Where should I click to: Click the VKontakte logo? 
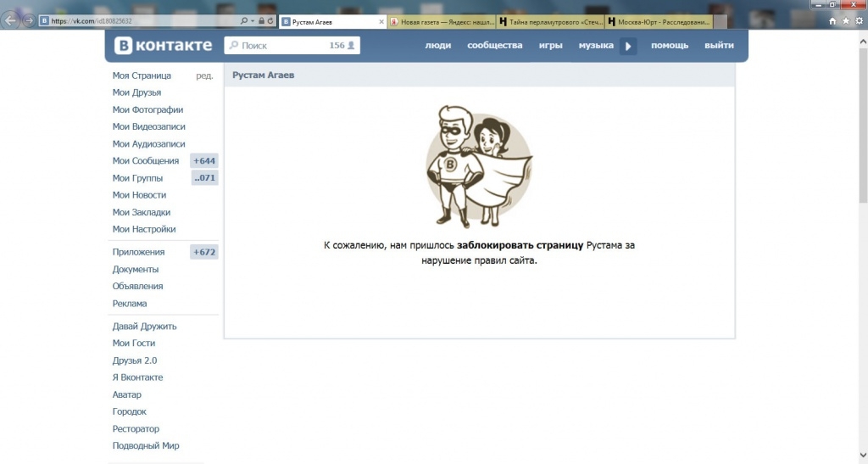(x=164, y=46)
